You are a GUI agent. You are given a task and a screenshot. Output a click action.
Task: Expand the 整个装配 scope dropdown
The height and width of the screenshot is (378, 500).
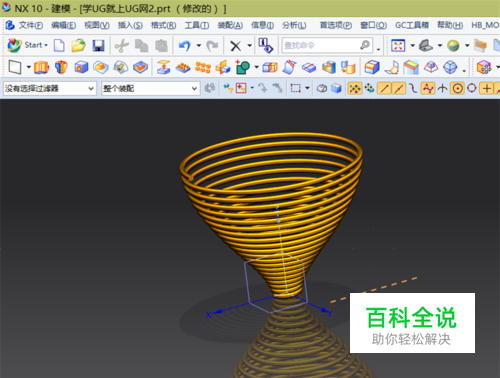pos(151,88)
